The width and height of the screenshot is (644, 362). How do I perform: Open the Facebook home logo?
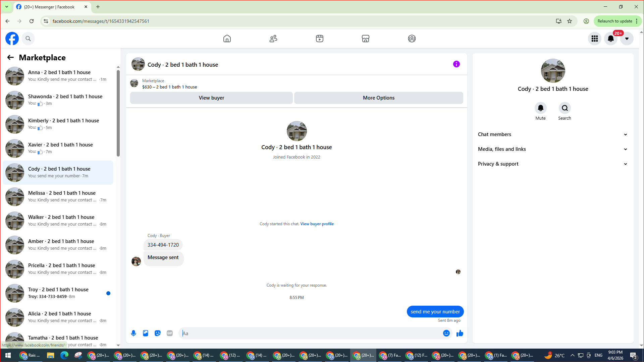(12, 39)
